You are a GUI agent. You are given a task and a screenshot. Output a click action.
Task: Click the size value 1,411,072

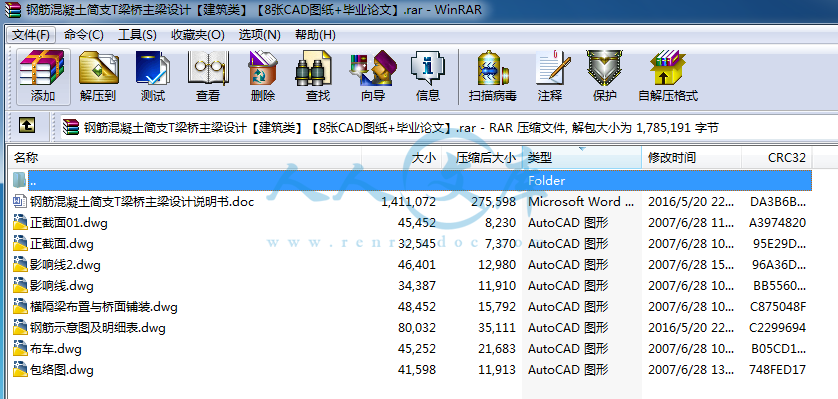click(x=409, y=201)
